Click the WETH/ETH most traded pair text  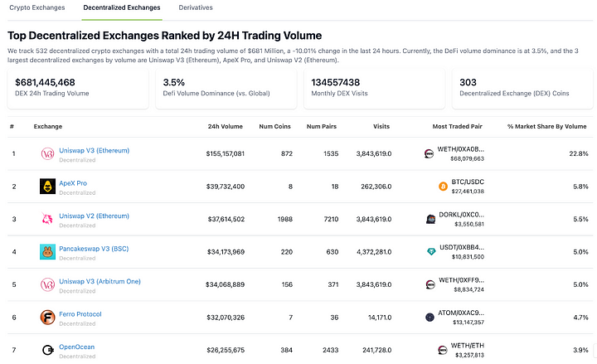[x=468, y=346]
